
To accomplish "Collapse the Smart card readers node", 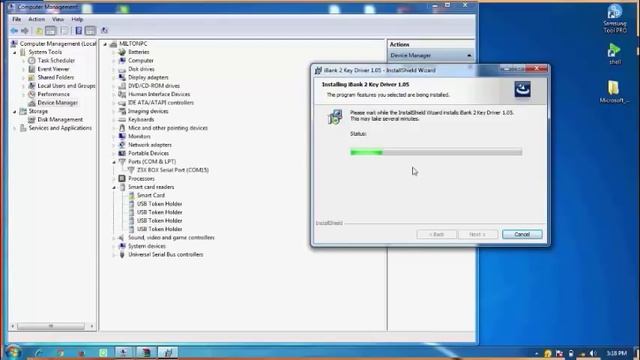I will (114, 187).
